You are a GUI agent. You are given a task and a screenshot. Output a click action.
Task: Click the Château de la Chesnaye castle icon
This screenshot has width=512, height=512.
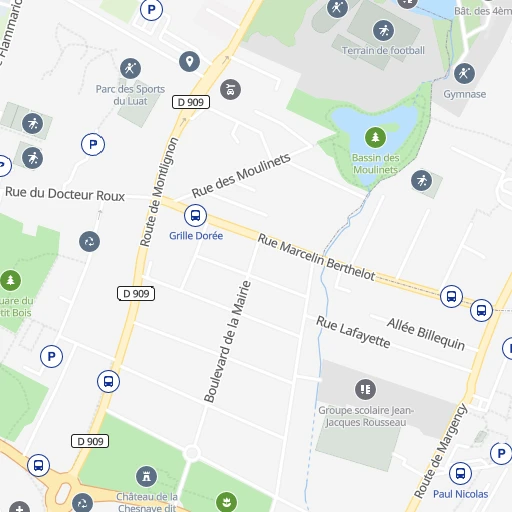[146, 477]
